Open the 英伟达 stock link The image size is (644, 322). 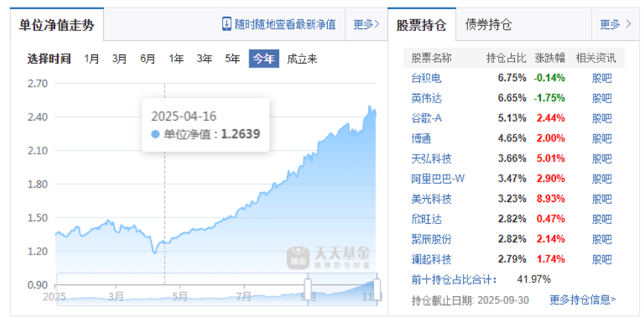427,98
